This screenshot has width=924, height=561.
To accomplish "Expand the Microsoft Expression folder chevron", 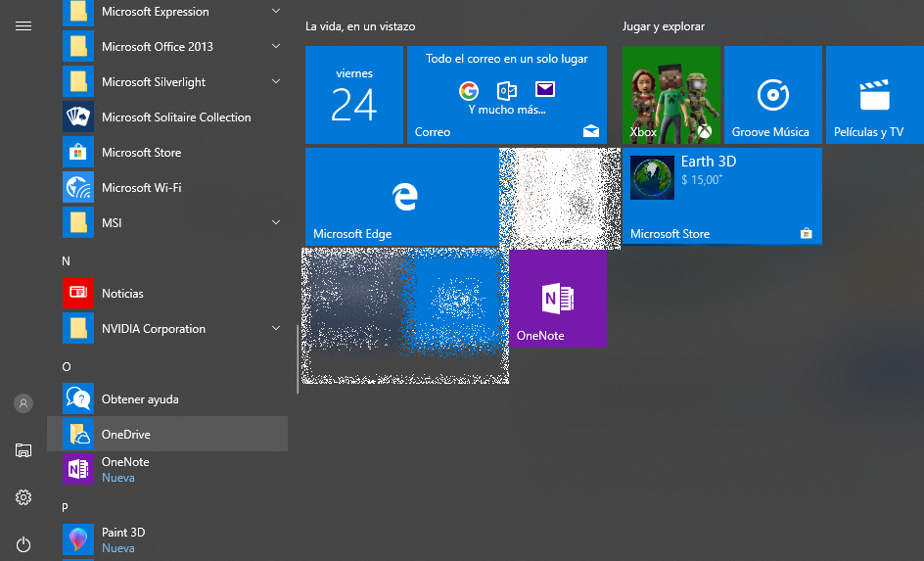I will click(x=276, y=11).
